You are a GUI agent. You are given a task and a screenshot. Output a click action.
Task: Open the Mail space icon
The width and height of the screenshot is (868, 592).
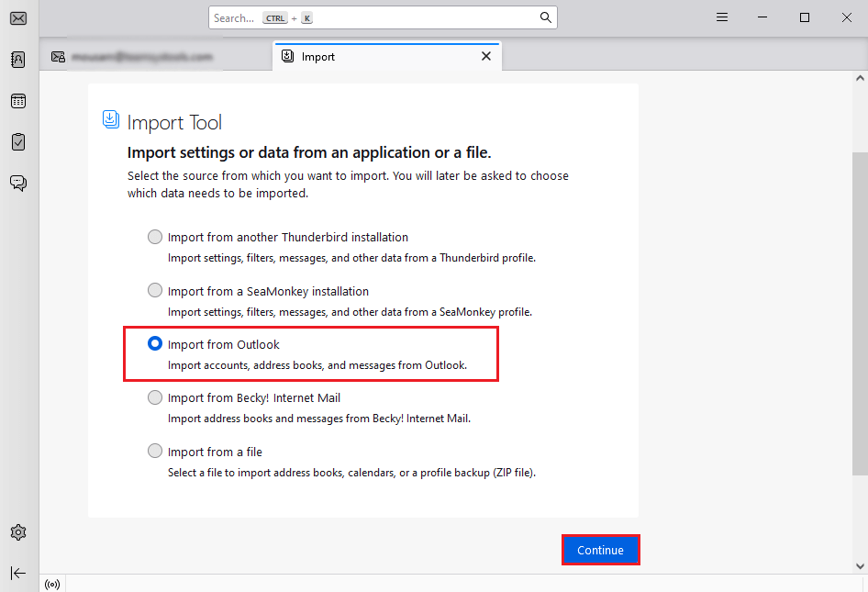click(18, 18)
